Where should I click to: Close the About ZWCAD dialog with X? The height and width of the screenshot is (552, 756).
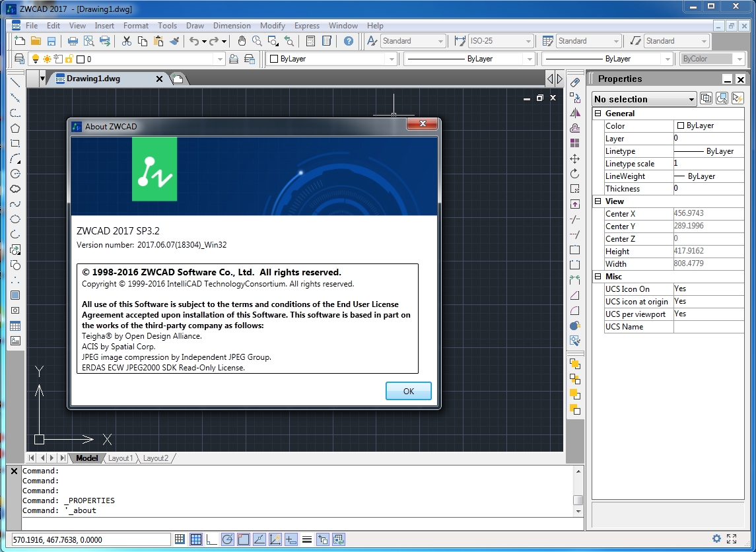(423, 124)
